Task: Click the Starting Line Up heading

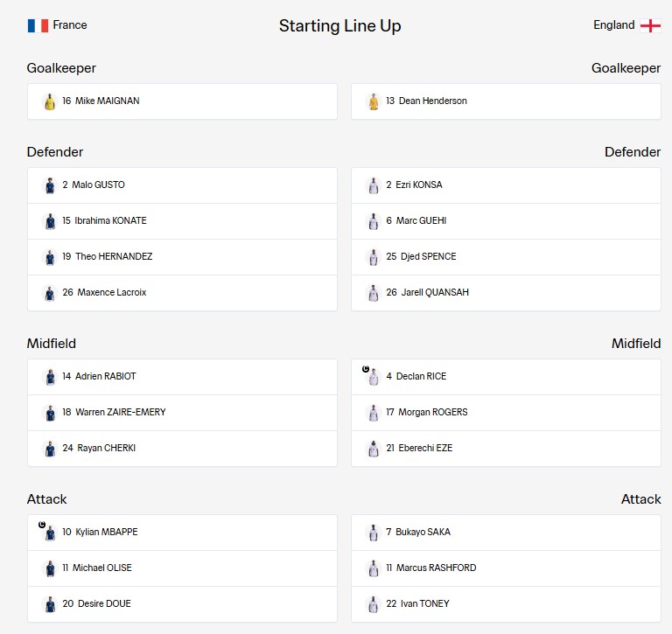Action: click(339, 26)
